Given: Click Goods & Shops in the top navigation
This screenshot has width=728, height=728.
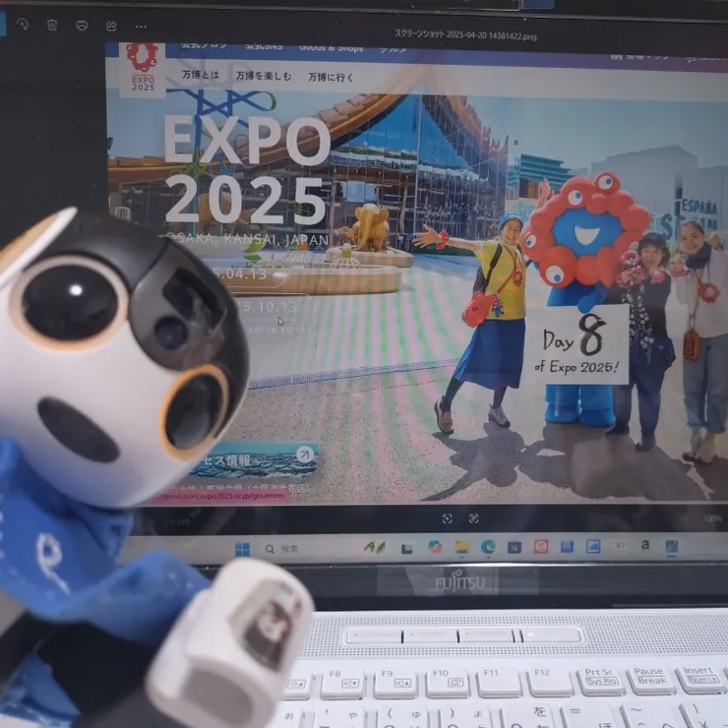Looking at the screenshot, I should click(331, 48).
